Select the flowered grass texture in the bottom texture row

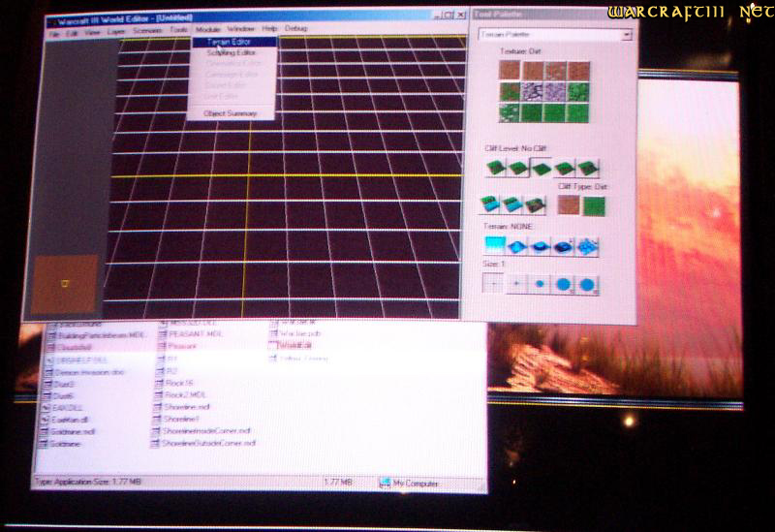pos(510,112)
